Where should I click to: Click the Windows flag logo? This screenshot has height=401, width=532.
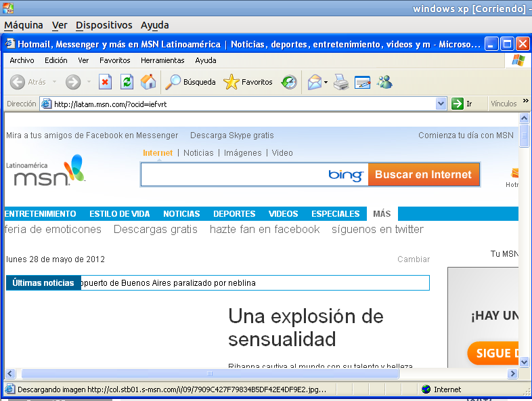click(518, 60)
